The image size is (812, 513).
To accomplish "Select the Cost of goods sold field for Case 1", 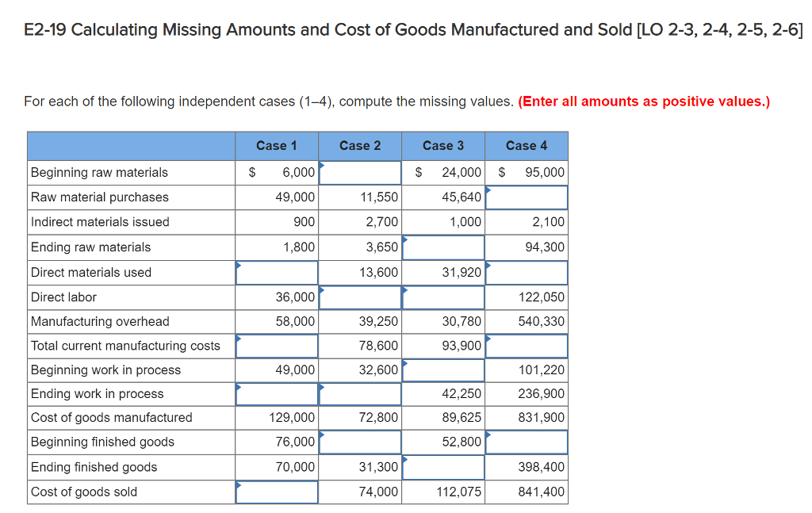I will 276,492.
